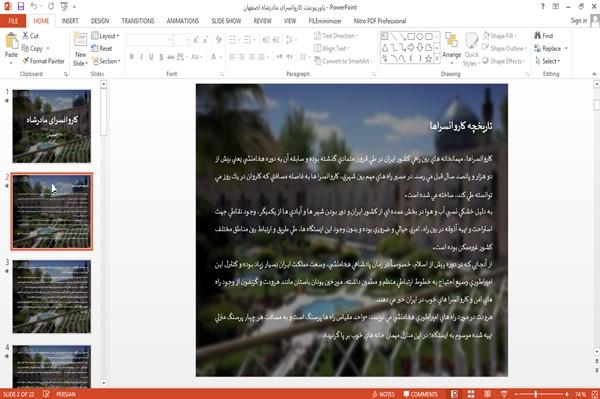
Task: Expand the Text Direction dropdown
Action: pyautogui.click(x=336, y=36)
